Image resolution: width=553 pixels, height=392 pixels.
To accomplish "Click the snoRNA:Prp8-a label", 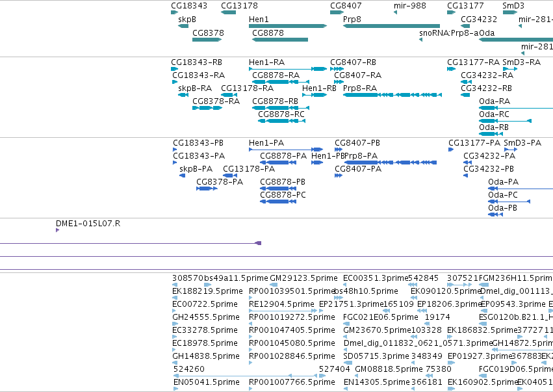I will [449, 33].
